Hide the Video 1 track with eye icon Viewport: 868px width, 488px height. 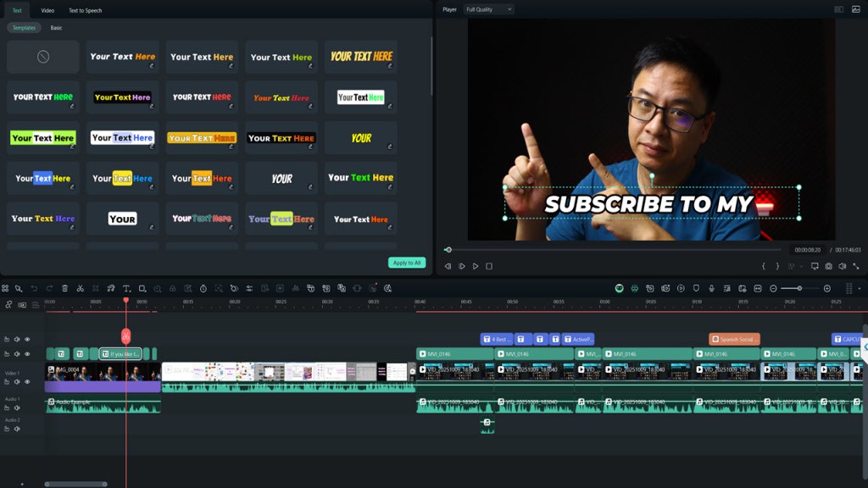coord(27,382)
